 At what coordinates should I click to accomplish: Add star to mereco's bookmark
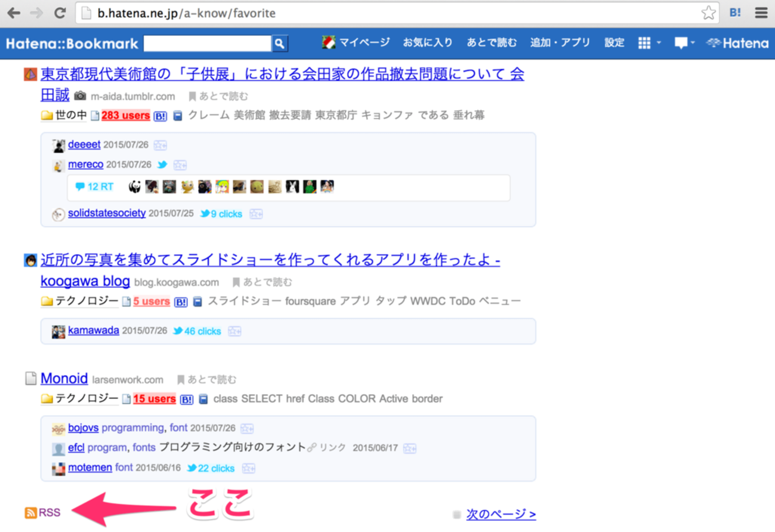[x=181, y=165]
